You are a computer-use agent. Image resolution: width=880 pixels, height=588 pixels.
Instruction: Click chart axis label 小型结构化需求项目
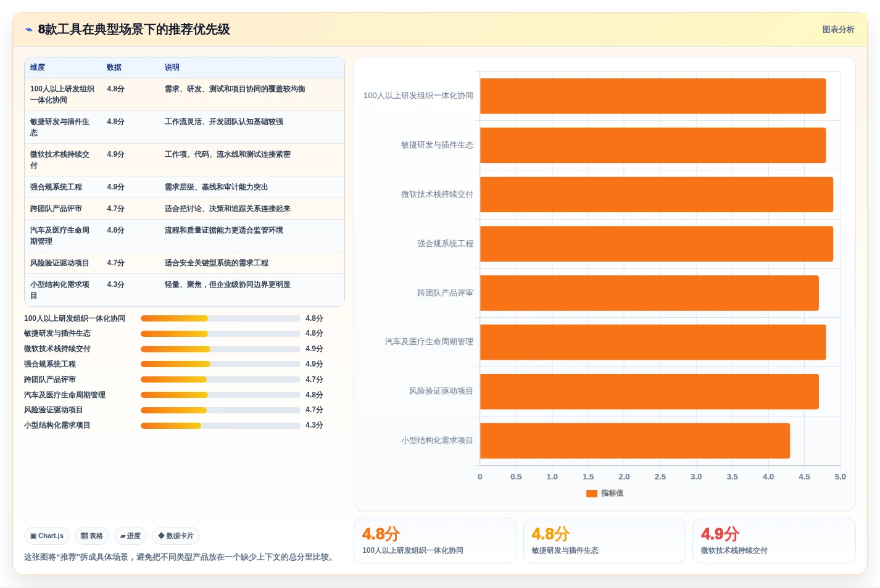pos(437,441)
